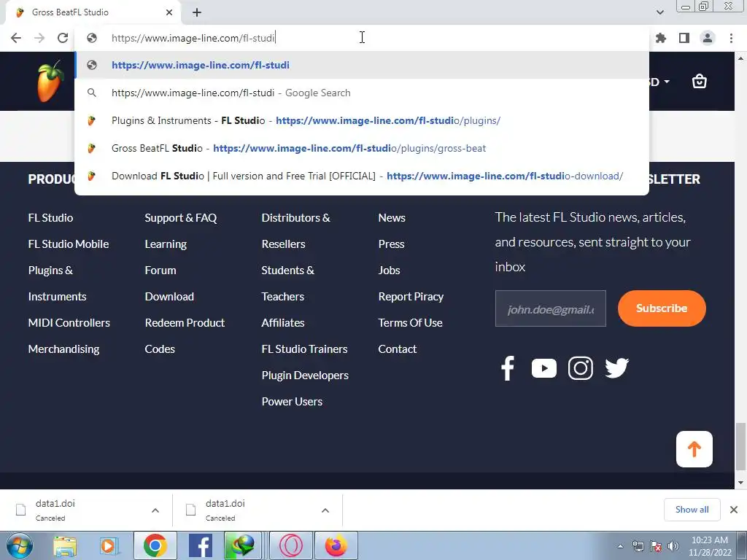
Task: Click Show all downloads button
Action: pyautogui.click(x=692, y=510)
